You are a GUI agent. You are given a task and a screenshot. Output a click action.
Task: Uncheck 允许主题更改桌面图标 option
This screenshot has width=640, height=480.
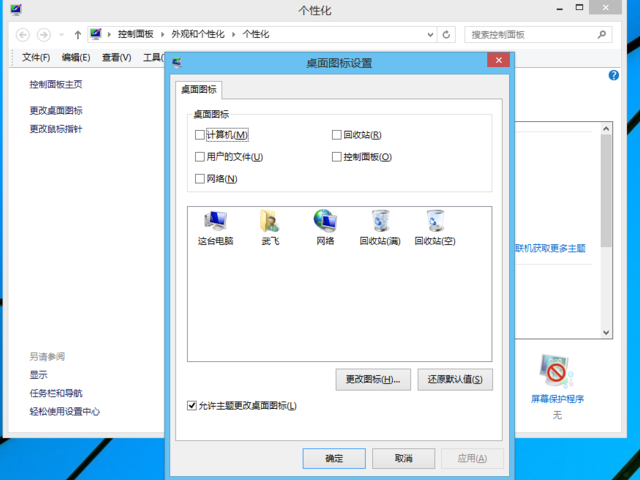point(192,406)
